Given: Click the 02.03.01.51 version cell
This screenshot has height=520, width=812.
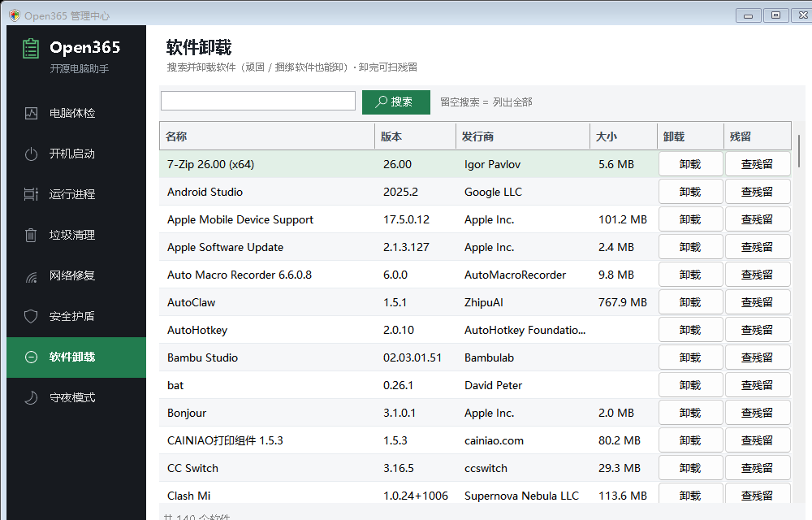Looking at the screenshot, I should [412, 357].
